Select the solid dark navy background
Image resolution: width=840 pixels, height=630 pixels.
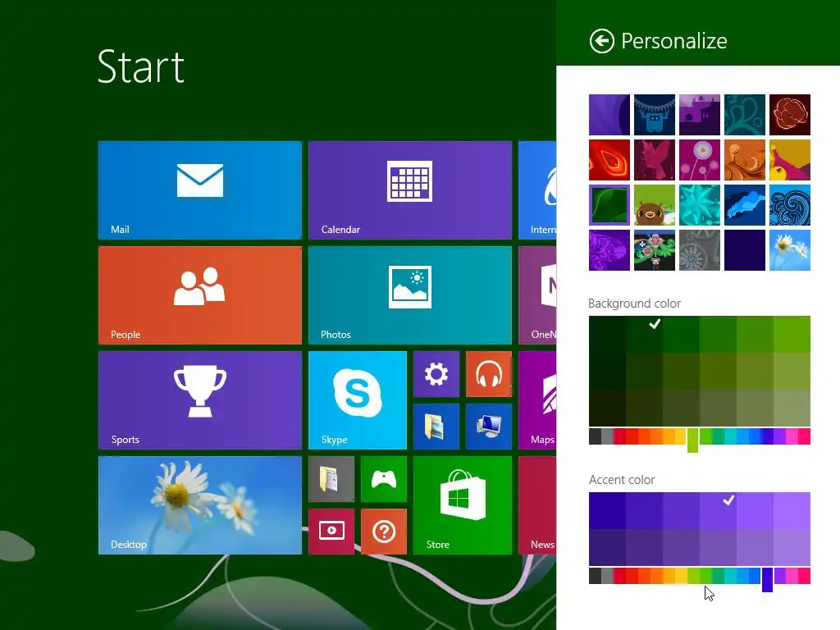coord(745,250)
